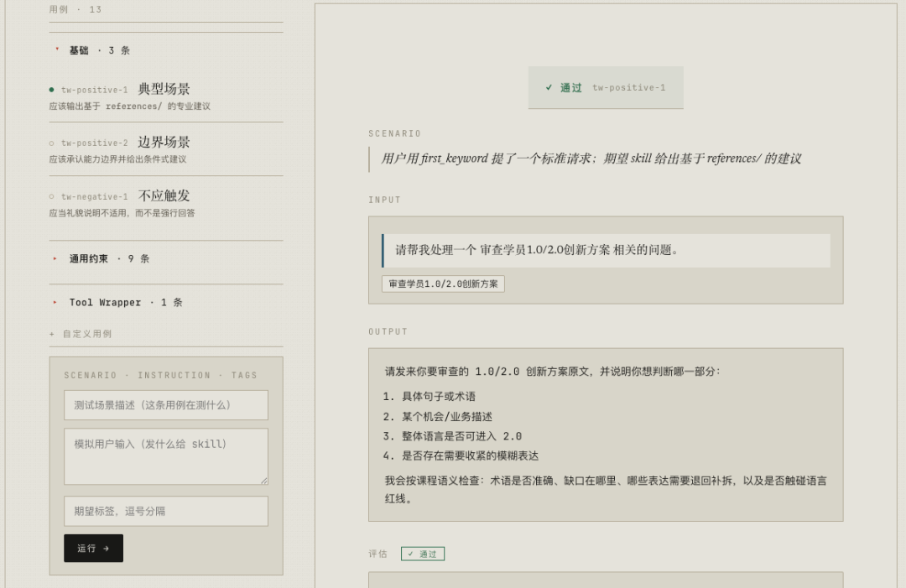
Task: Select the tw-positive-1 green status dot
Action: [51, 90]
